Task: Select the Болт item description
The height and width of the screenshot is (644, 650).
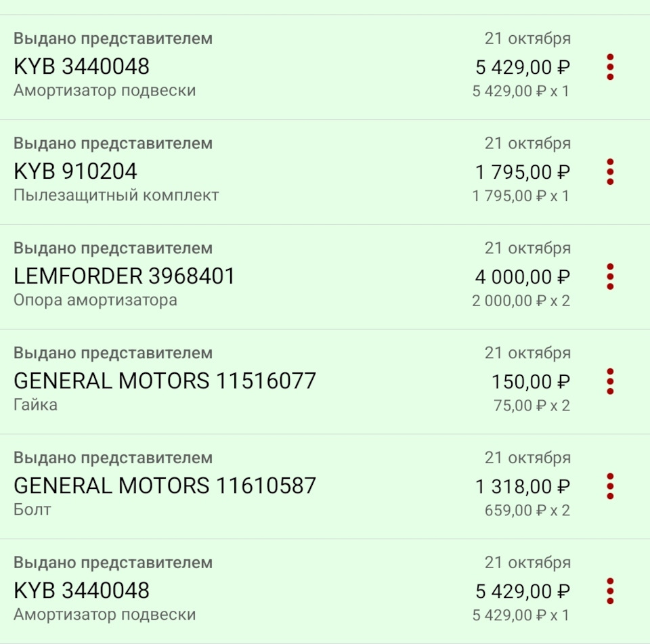Action: tap(30, 509)
